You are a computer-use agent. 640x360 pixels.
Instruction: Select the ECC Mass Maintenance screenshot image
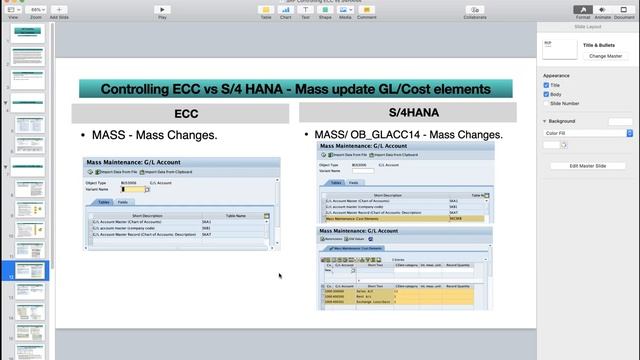(182, 204)
